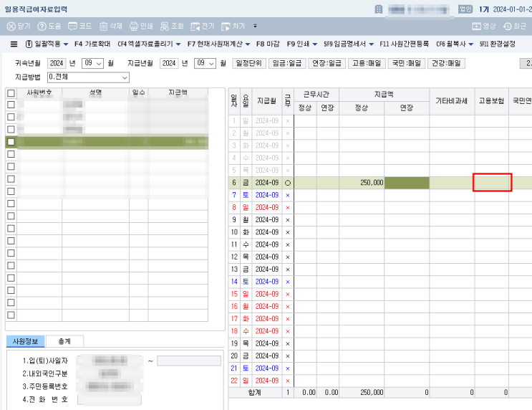Click the 전기 previous period icon

coord(195,26)
